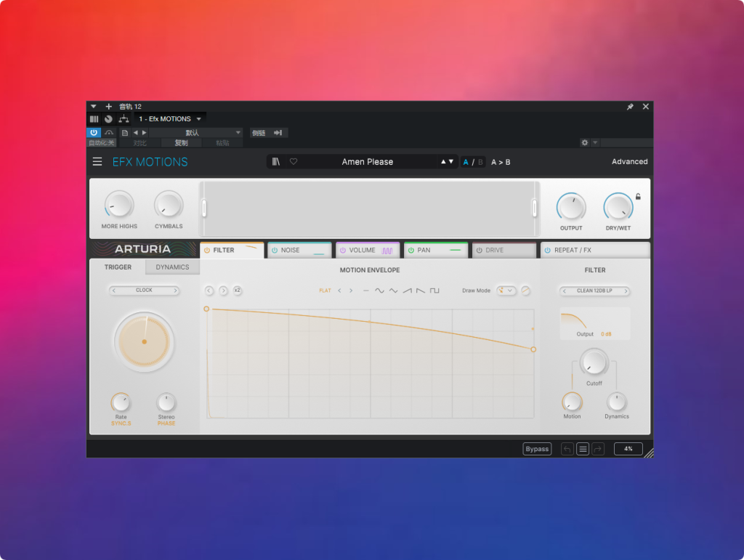Open the EFX MOTIONS hamburger menu
The height and width of the screenshot is (560, 744).
pos(97,162)
